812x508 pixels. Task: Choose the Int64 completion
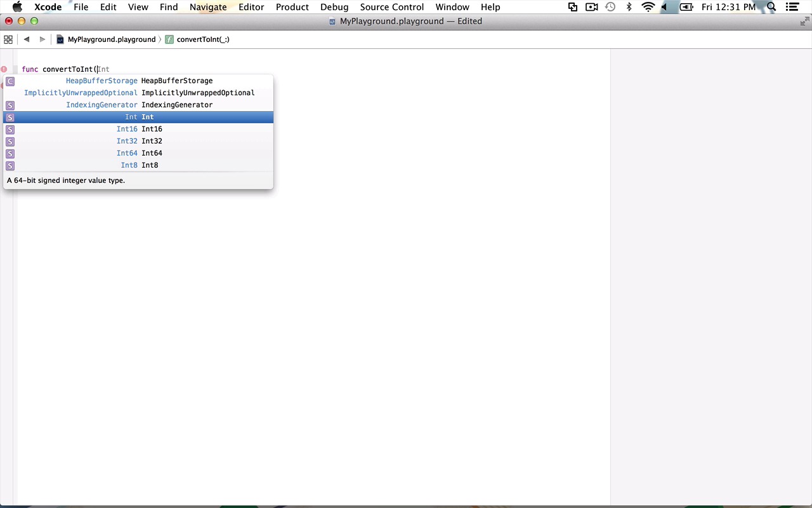(138, 154)
